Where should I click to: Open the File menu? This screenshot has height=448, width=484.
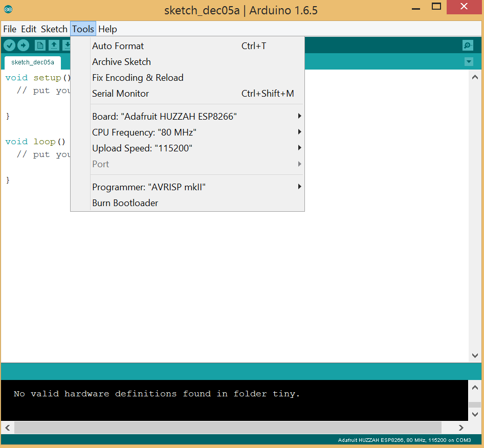9,29
